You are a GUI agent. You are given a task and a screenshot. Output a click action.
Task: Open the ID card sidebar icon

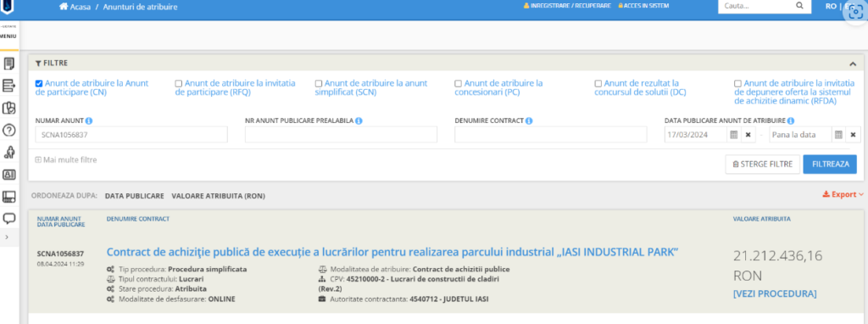8,175
